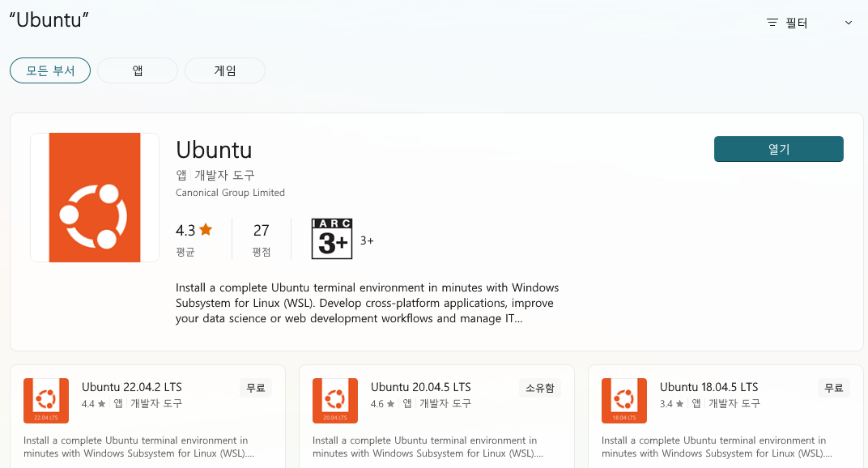Click the "Ubuntu" search results heading
Screen dimensions: 868x468
point(49,20)
